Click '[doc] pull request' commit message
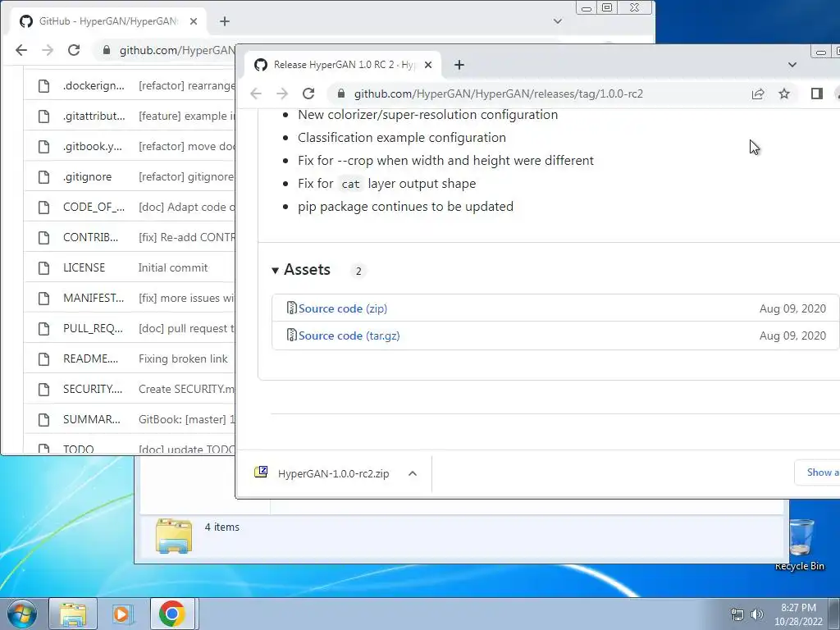Viewport: 840px width, 630px height. coord(186,328)
